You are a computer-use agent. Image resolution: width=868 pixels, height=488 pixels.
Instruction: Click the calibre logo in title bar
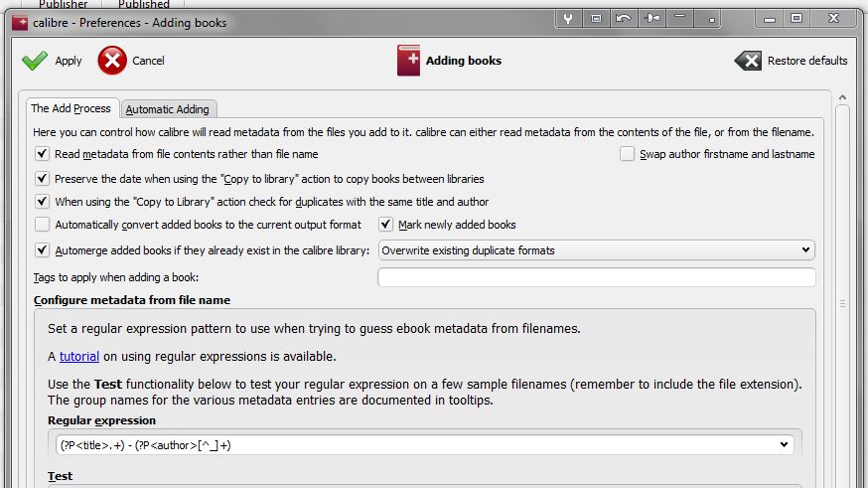click(x=18, y=22)
